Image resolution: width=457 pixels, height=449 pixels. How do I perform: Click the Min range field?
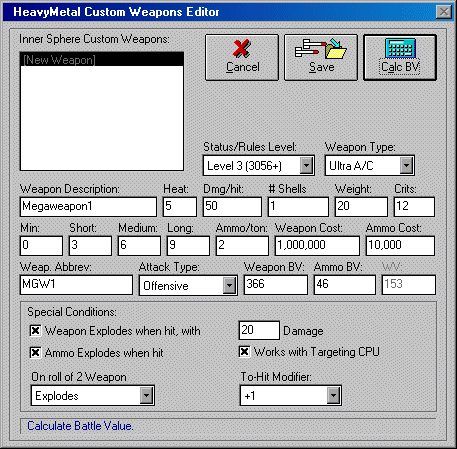tap(41, 246)
